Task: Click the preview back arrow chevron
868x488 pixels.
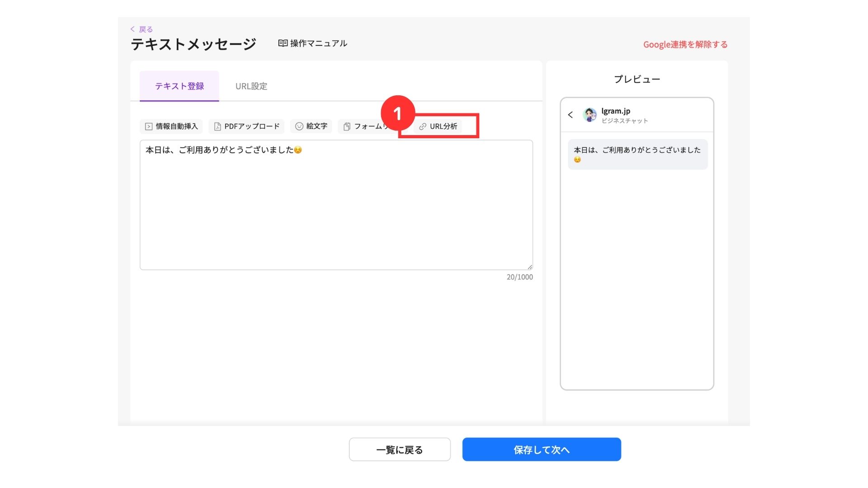Action: click(x=571, y=115)
